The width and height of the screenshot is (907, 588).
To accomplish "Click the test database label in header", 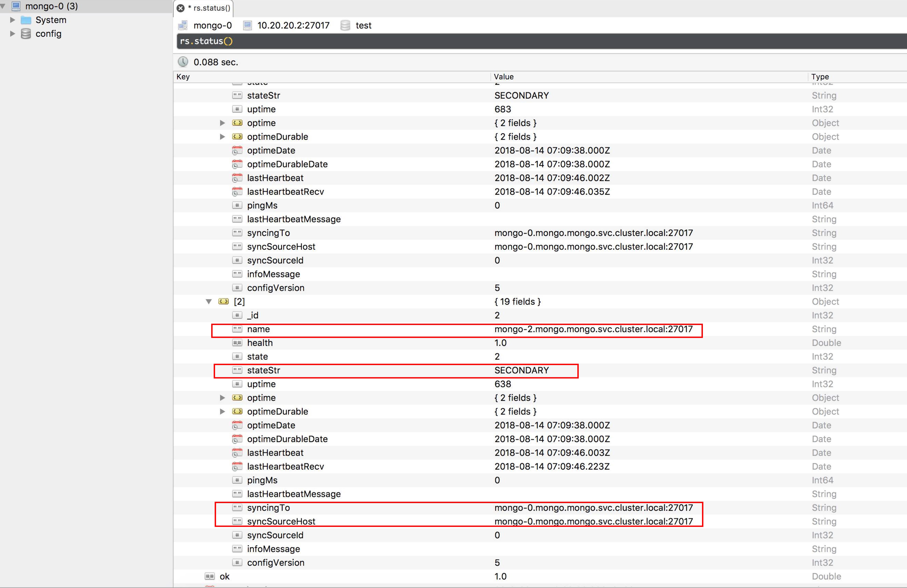I will (x=363, y=25).
